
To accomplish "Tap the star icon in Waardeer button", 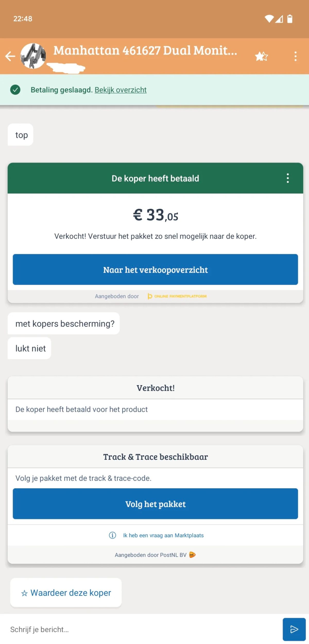I will point(24,593).
